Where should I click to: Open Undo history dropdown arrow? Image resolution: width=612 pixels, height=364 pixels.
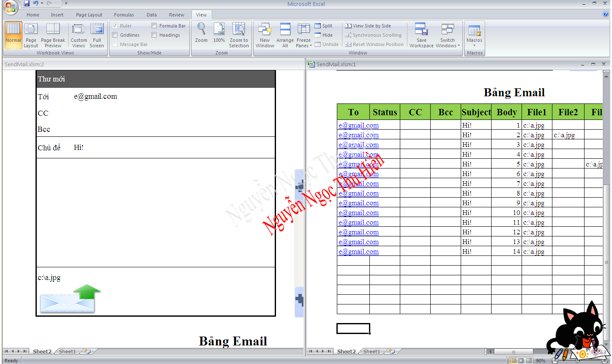tap(42, 3)
